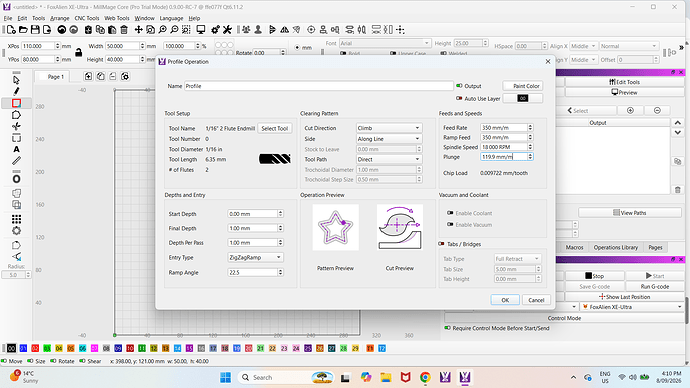This screenshot has width=690, height=388.
Task: Click the Edit Tools button
Action: coord(624,82)
